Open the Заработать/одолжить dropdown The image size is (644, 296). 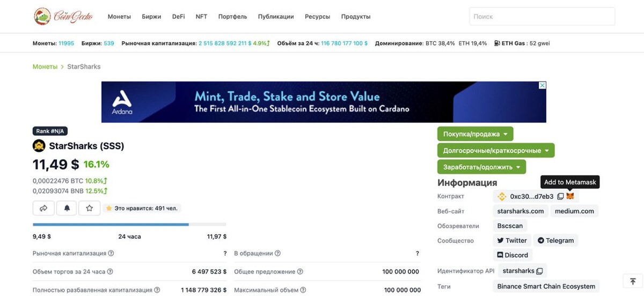pyautogui.click(x=481, y=167)
